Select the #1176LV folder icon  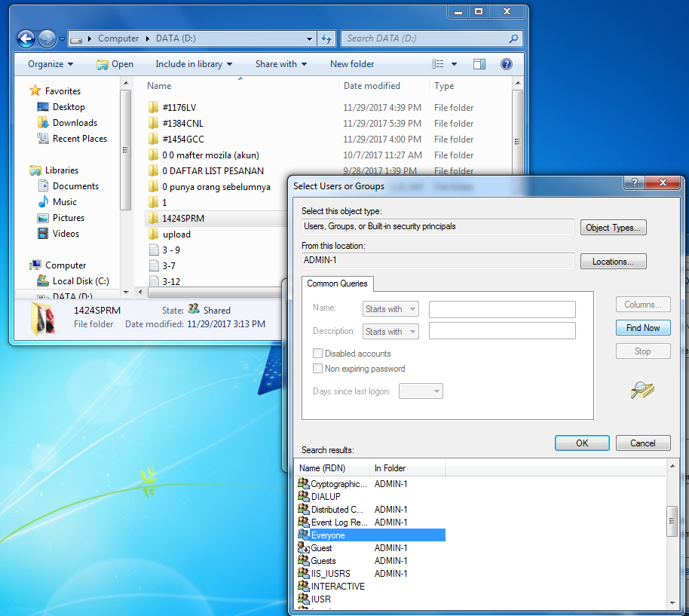pos(153,107)
